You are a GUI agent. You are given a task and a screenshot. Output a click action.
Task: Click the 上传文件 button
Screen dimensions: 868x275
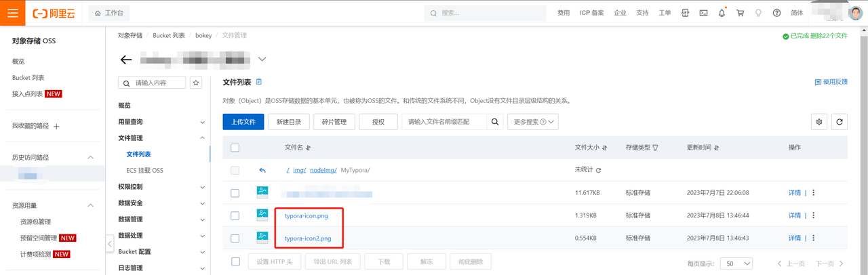(243, 122)
